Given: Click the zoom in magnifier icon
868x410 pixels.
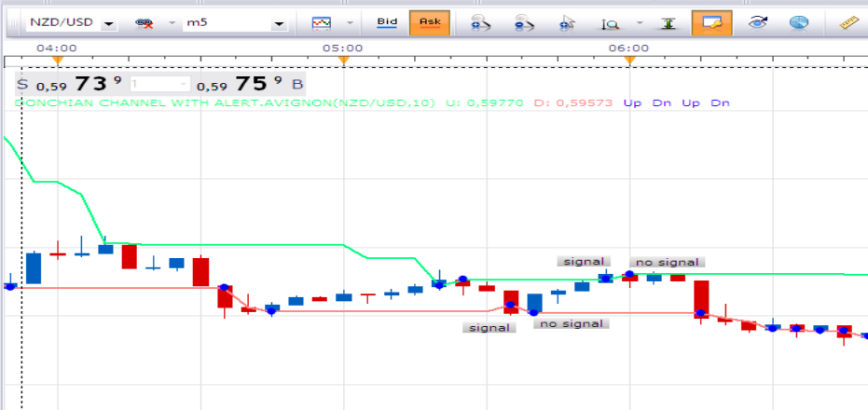Looking at the screenshot, I should click(481, 23).
